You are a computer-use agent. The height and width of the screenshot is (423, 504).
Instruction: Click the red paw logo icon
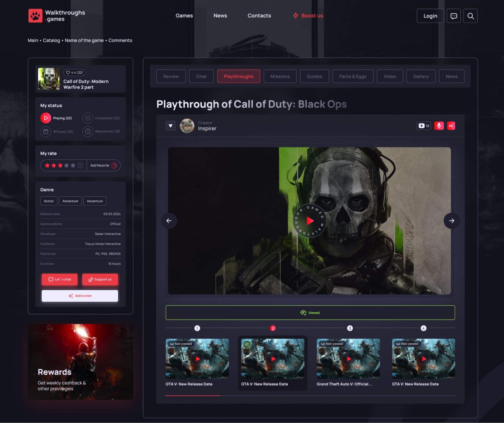pyautogui.click(x=35, y=16)
